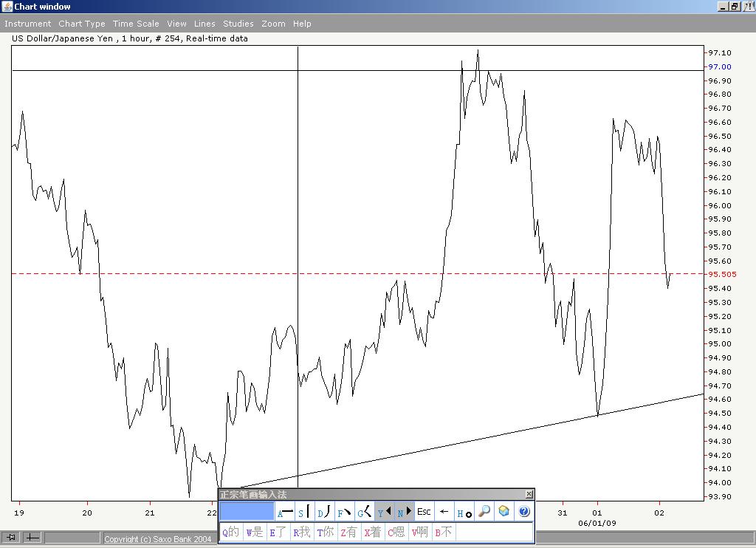This screenshot has width=756, height=548.
Task: Select candidate V 啊
Action: (x=420, y=532)
